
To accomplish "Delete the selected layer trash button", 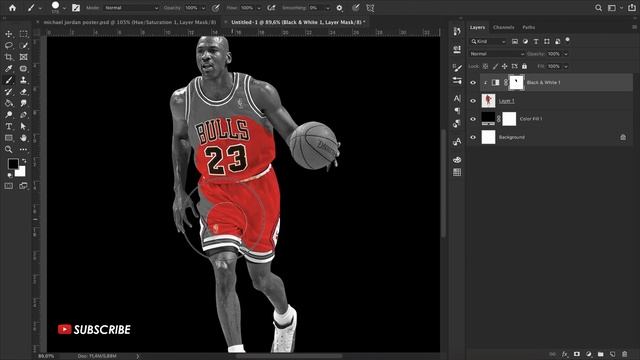I will pyautogui.click(x=624, y=354).
